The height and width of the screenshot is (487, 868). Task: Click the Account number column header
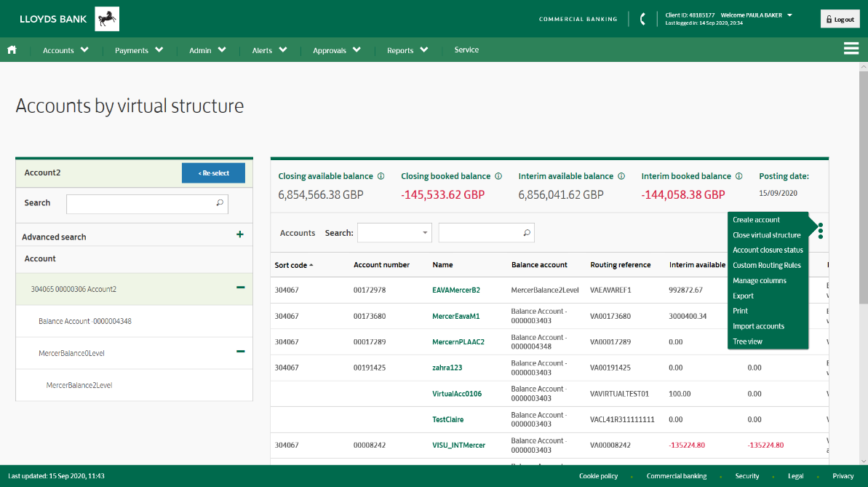pyautogui.click(x=381, y=265)
